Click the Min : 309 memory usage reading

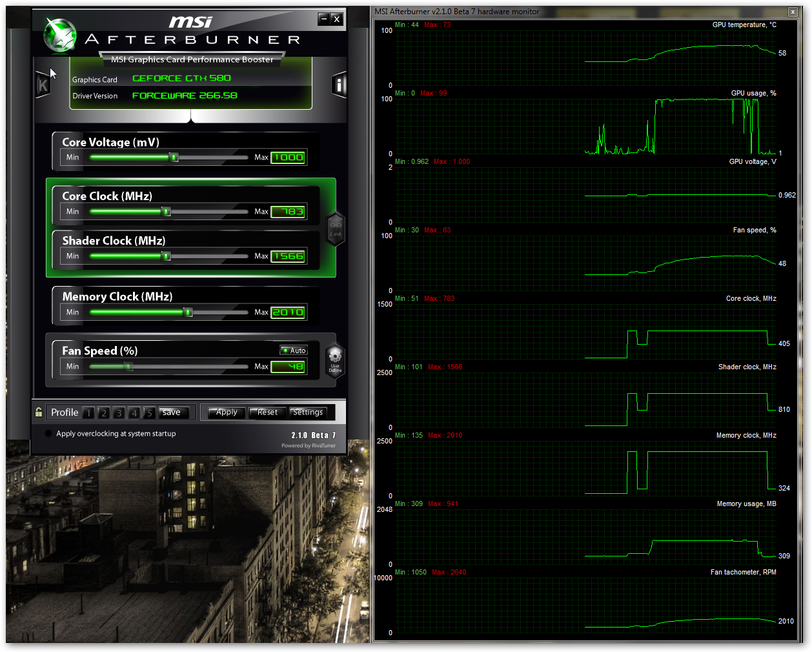409,504
